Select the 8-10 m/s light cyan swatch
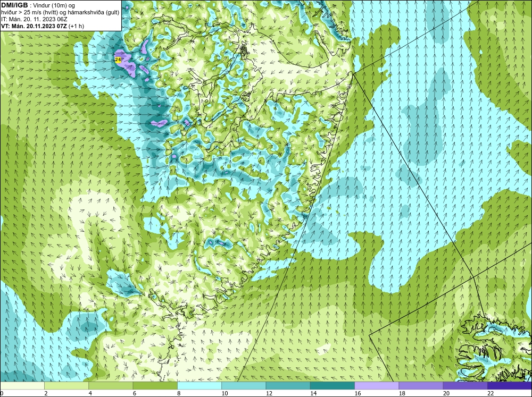Viewport: 532px width, 397px height. click(x=199, y=385)
